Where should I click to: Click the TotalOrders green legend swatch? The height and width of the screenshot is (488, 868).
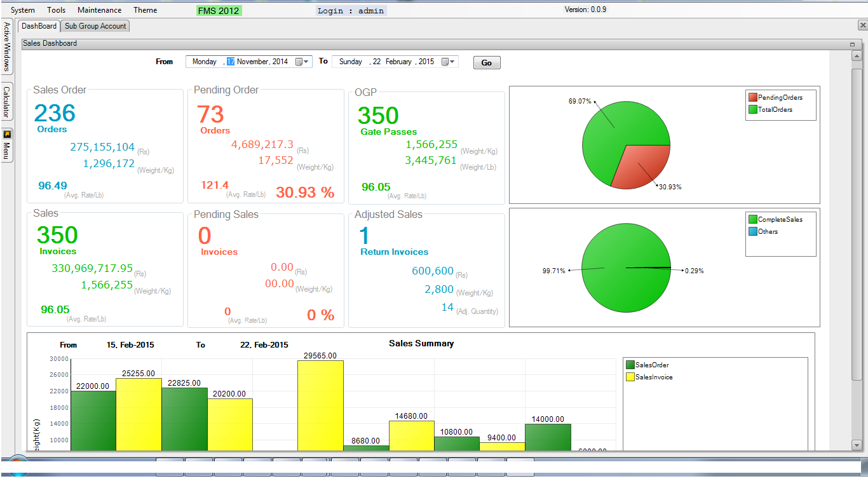pos(753,110)
